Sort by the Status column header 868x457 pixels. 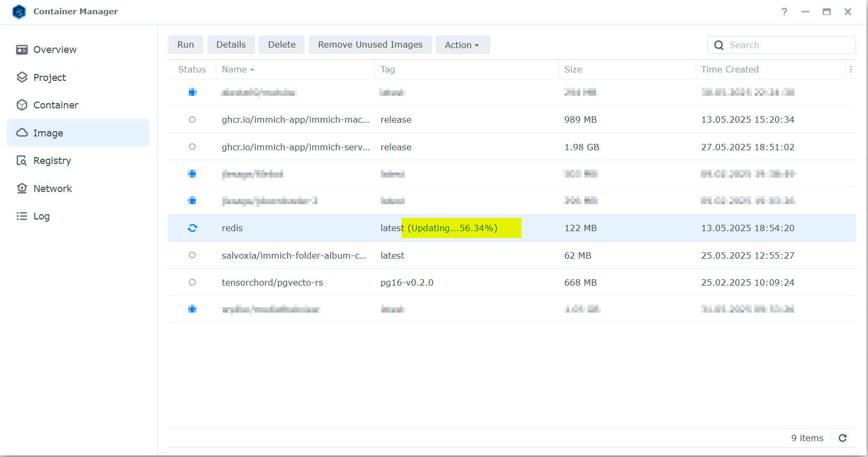[192, 69]
